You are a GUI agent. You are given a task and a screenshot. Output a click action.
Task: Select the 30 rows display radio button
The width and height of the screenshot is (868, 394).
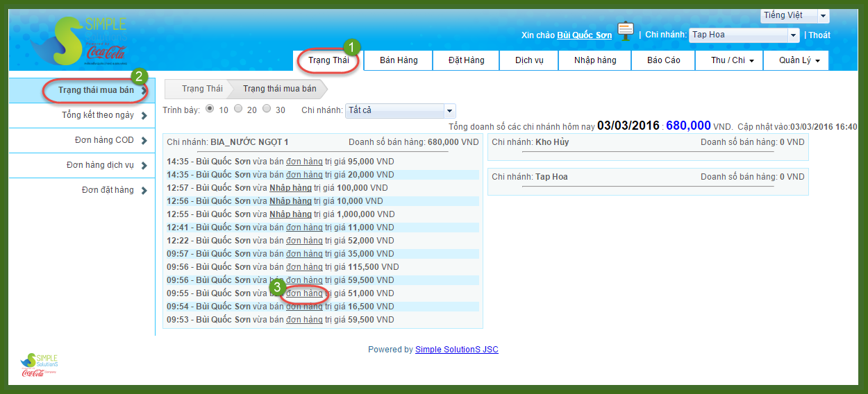click(x=267, y=110)
